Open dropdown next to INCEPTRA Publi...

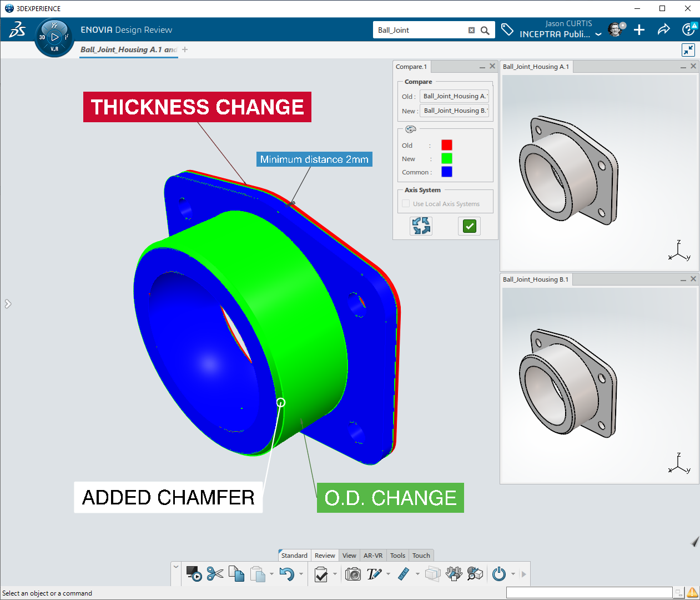[x=598, y=34]
